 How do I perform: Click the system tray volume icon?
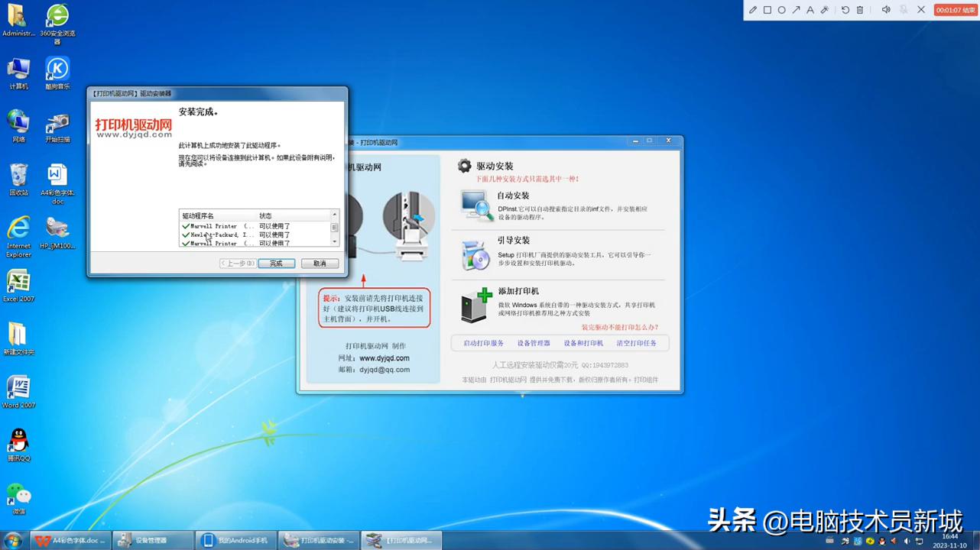907,542
